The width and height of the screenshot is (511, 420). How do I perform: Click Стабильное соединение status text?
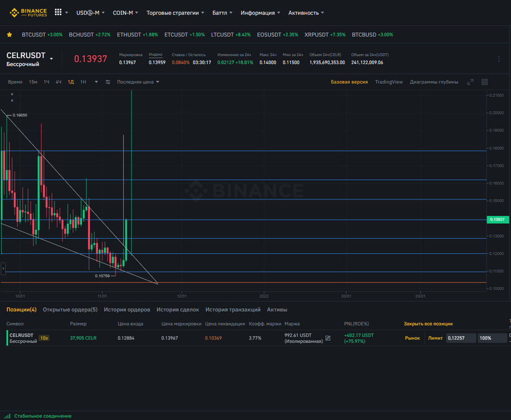[x=43, y=416]
